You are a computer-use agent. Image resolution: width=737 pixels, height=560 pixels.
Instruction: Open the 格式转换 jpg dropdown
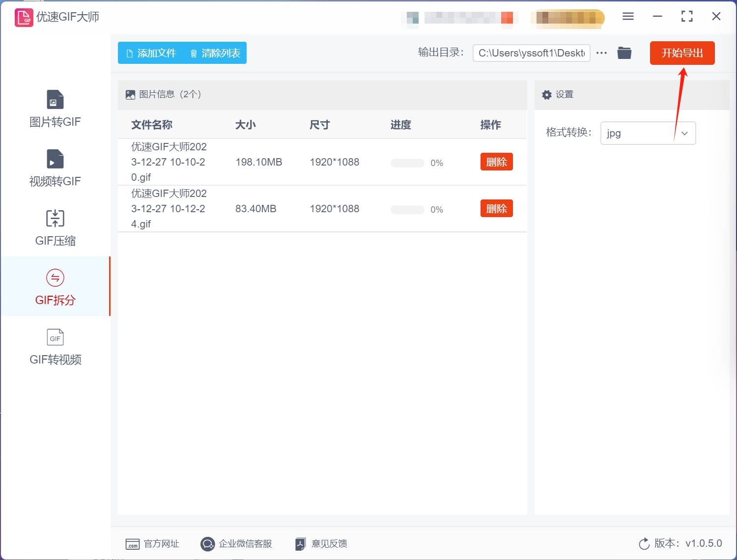tap(648, 133)
